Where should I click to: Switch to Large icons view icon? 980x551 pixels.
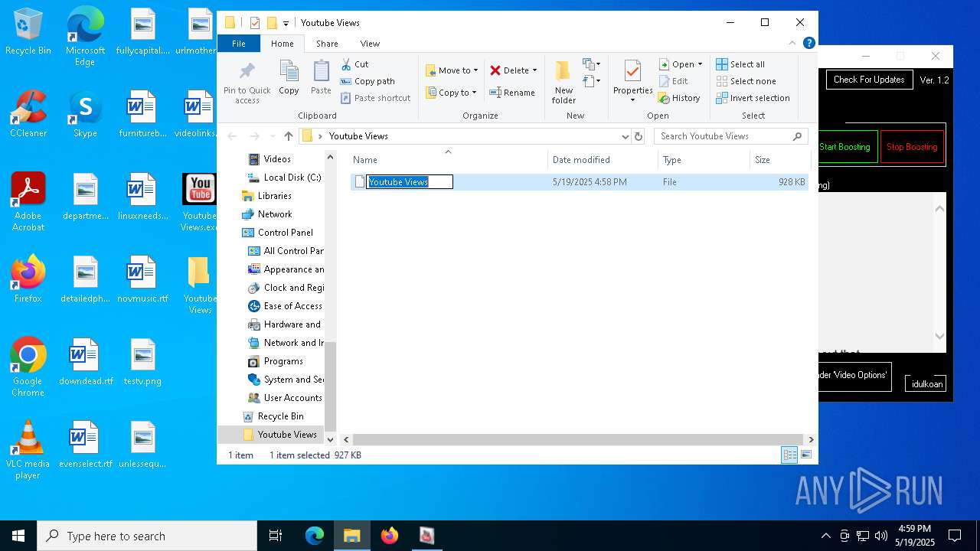805,455
